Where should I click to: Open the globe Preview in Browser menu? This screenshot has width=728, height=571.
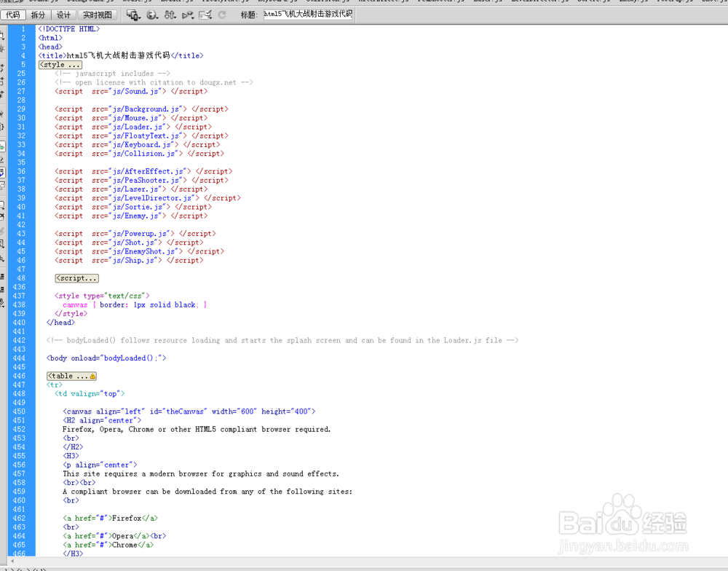152,15
